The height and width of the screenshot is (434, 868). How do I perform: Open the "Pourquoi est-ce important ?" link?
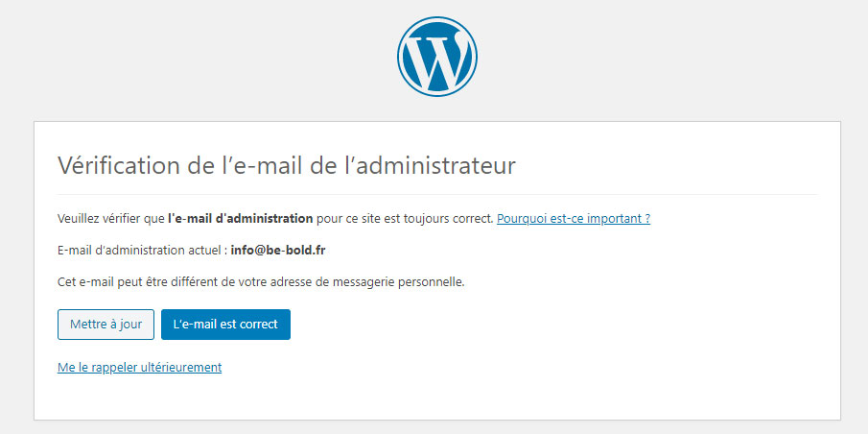[574, 218]
